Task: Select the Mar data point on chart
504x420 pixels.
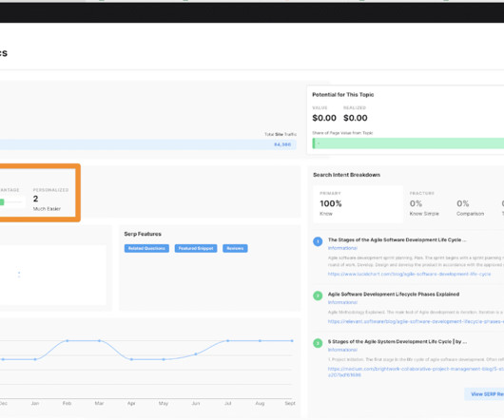Action: click(x=99, y=341)
